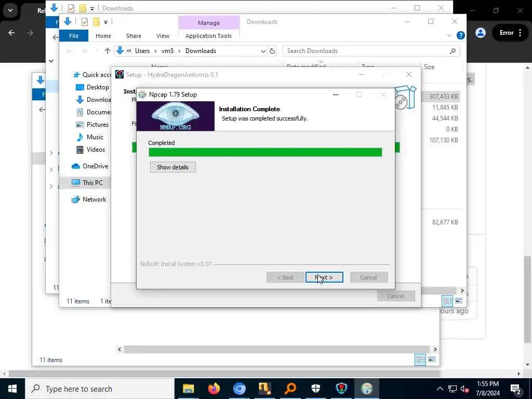Click the Cancel button in Npcap Setup

(369, 277)
